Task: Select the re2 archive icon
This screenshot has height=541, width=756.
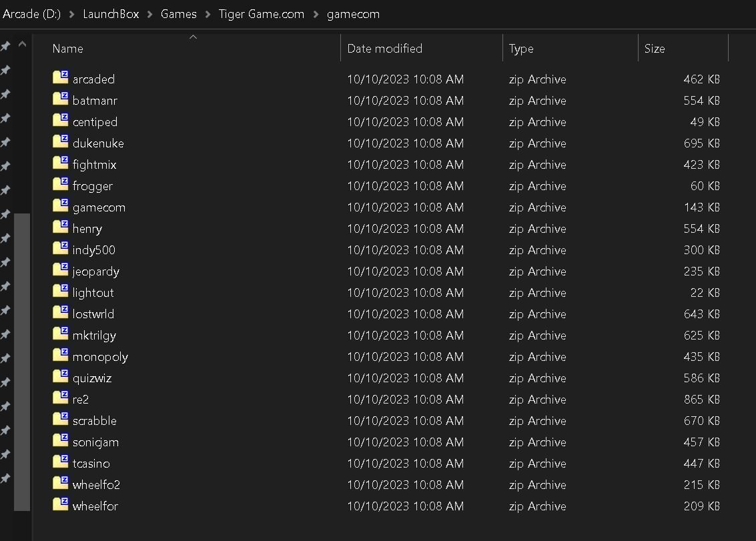Action: click(x=60, y=398)
